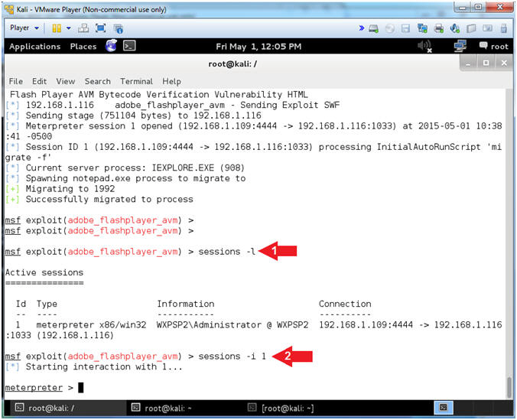The width and height of the screenshot is (517, 420).
Task: Open the Kali Applications menu
Action: tap(35, 47)
